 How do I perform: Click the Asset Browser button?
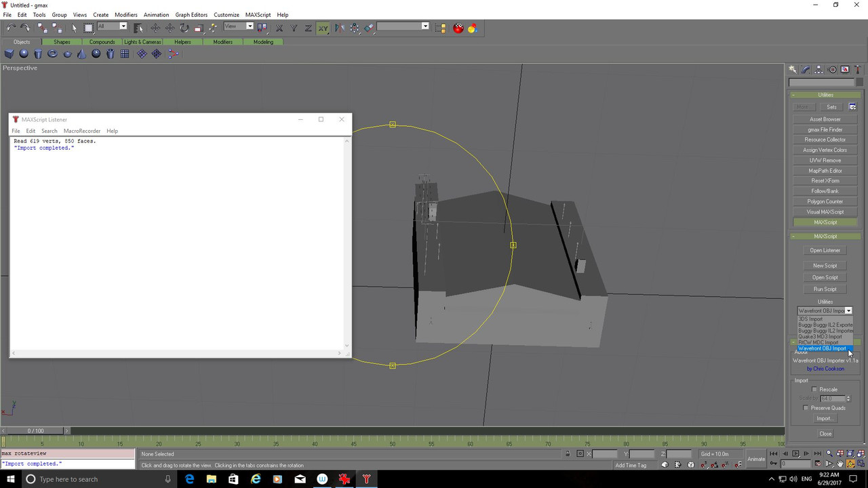click(x=825, y=119)
